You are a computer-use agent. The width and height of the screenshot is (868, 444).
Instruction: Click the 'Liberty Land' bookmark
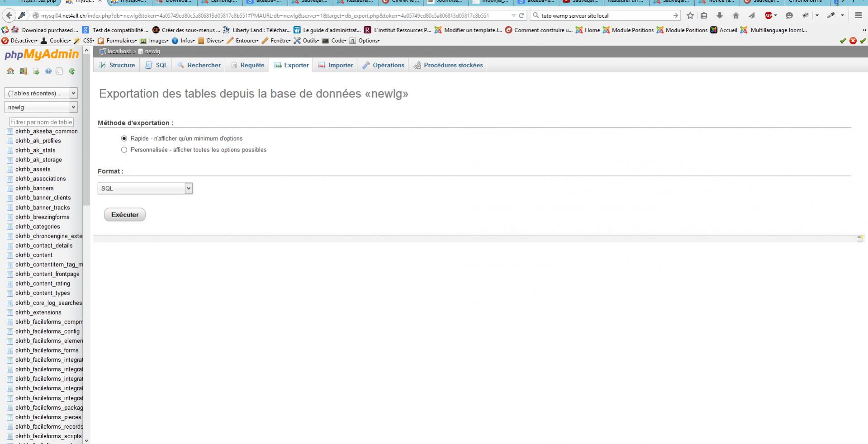tap(256, 30)
